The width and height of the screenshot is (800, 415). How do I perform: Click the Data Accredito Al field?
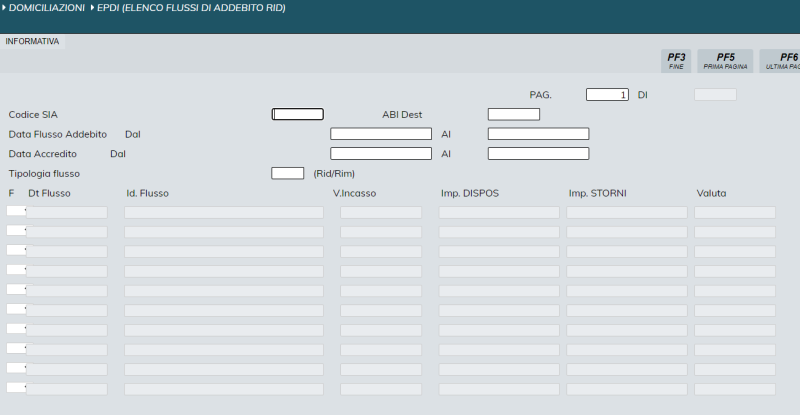pyautogui.click(x=538, y=154)
